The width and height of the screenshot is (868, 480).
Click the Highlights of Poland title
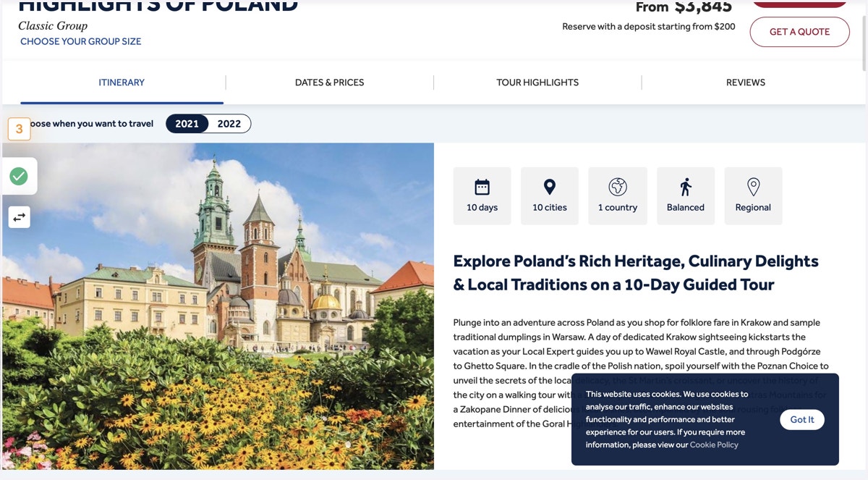(x=158, y=6)
